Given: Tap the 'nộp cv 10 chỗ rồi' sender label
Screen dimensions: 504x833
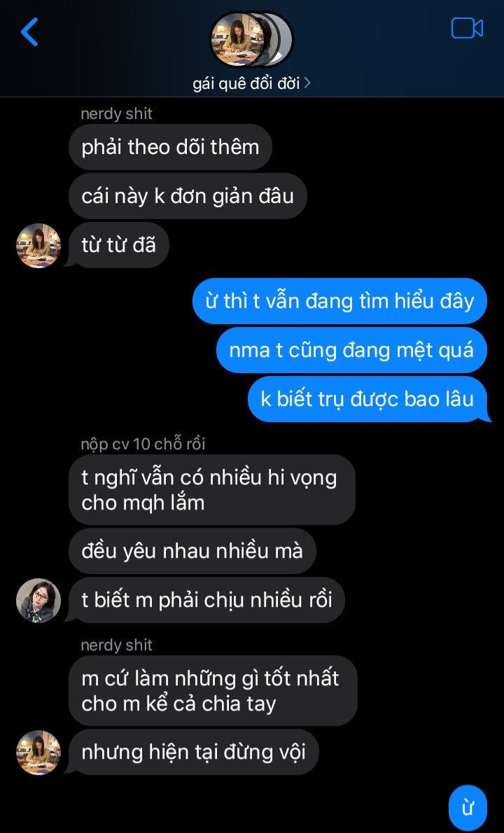Looking at the screenshot, I should point(143,444).
